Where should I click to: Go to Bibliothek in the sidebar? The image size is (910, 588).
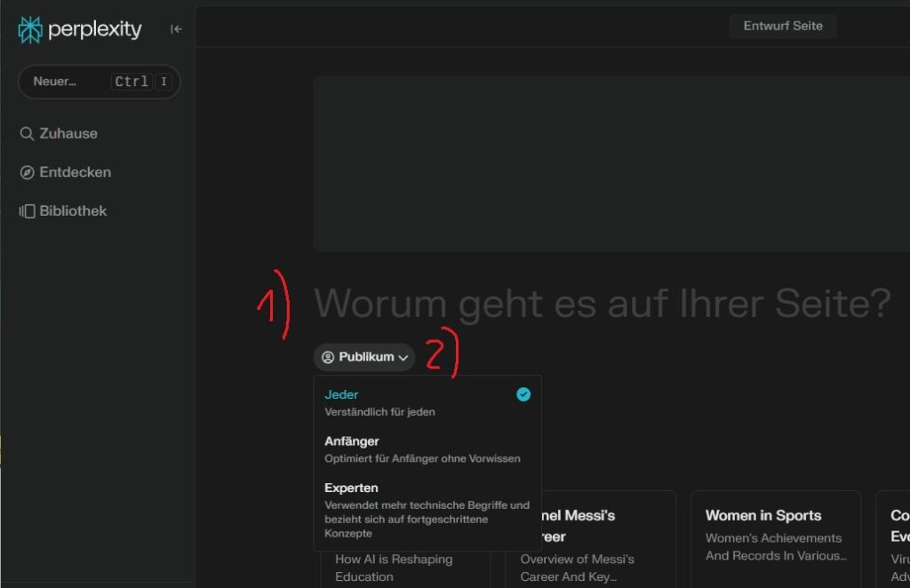(x=72, y=211)
